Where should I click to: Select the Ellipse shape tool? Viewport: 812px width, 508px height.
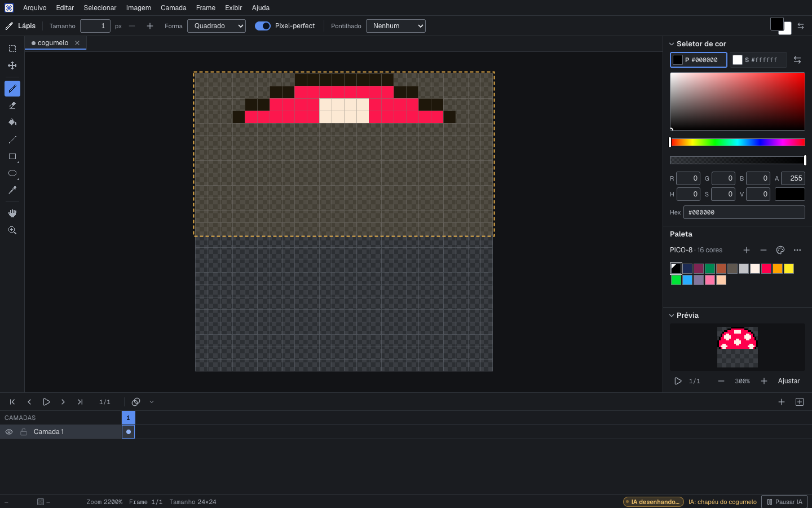[12, 173]
